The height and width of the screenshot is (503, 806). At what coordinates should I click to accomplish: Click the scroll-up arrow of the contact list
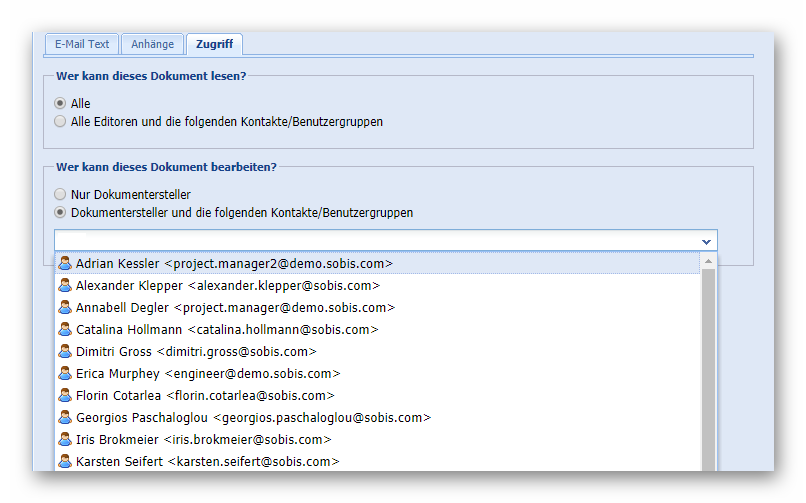pos(708,262)
